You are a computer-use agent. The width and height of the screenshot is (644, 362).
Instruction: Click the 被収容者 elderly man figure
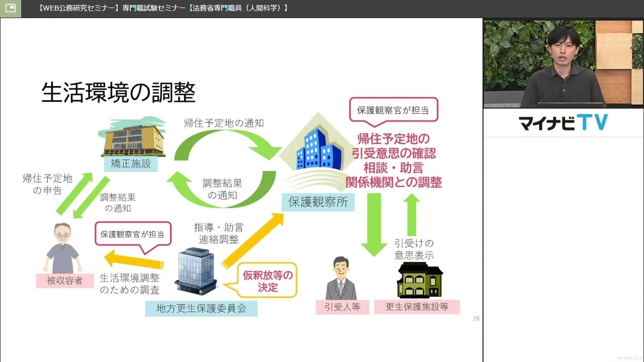63,248
